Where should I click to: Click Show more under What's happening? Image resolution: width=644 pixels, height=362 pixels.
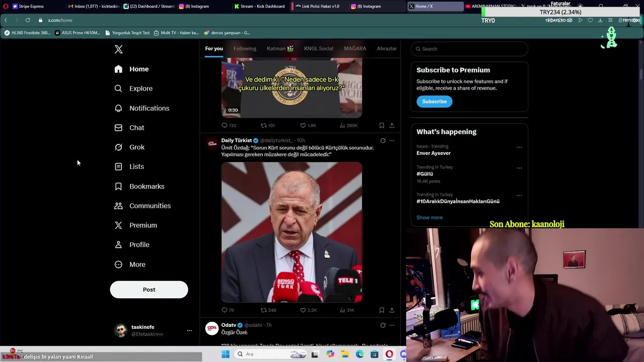430,217
